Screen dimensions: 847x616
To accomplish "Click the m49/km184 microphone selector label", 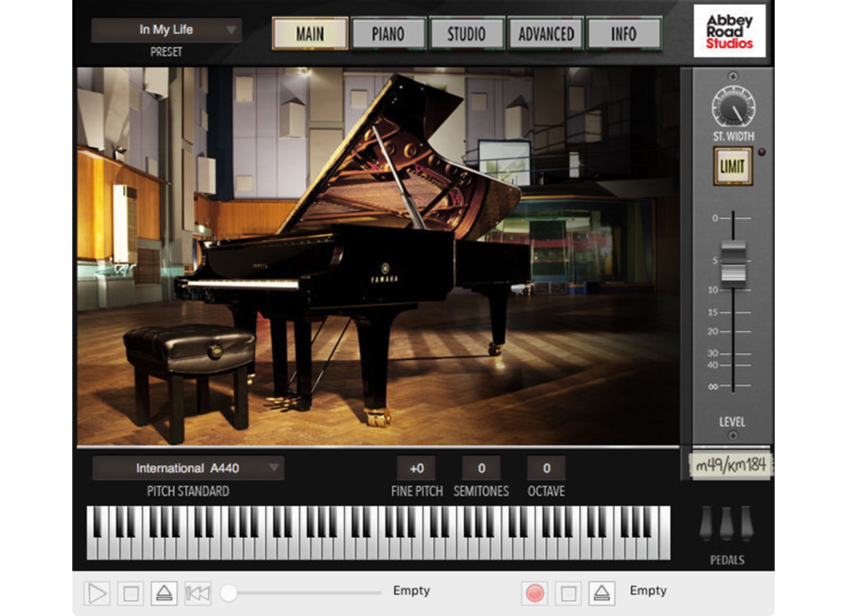I will coord(730,465).
